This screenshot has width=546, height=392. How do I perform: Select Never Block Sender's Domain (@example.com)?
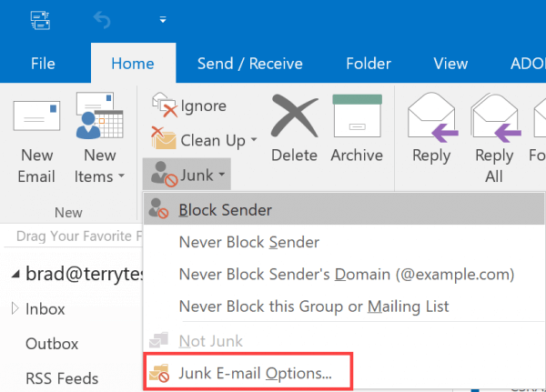tap(344, 275)
